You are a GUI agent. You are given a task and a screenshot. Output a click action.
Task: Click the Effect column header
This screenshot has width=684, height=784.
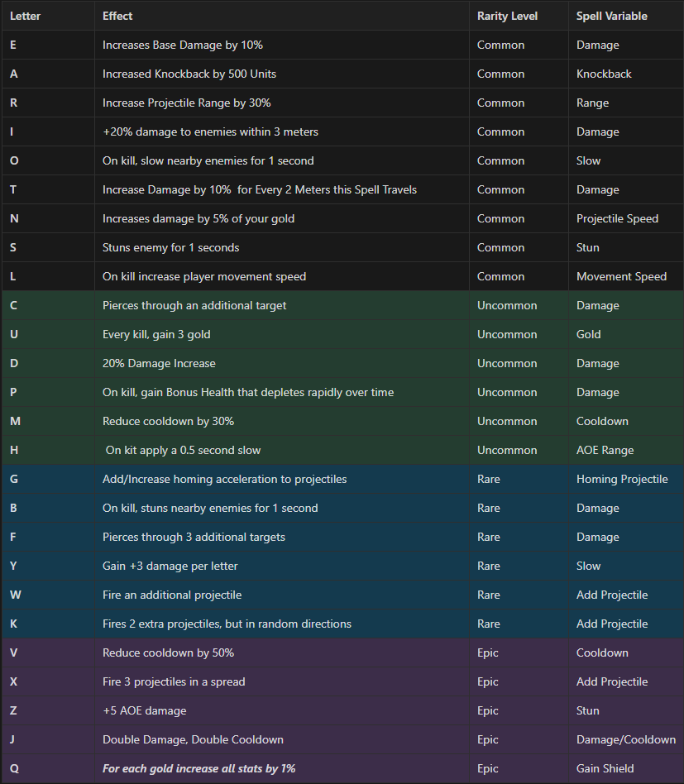[117, 16]
